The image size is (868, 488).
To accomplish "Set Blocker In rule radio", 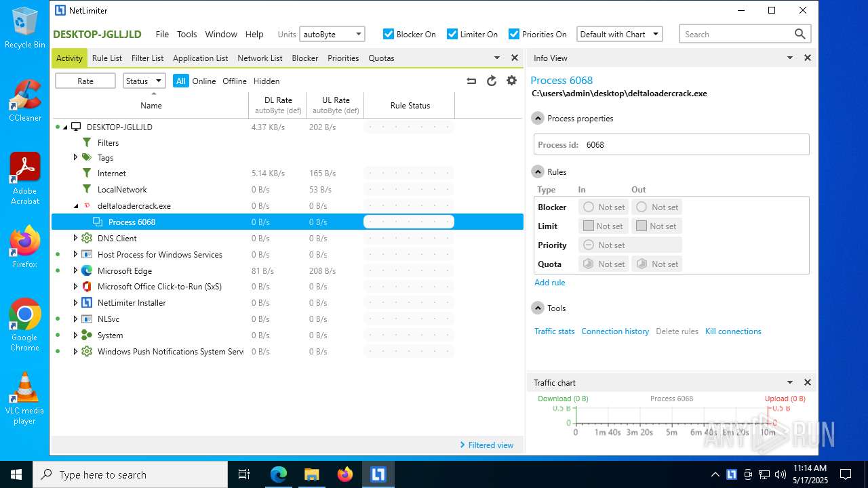I will 589,207.
